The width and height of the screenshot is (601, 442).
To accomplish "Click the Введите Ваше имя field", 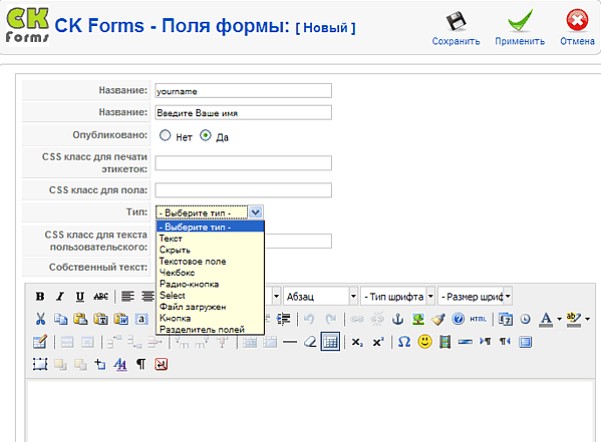I will [243, 113].
